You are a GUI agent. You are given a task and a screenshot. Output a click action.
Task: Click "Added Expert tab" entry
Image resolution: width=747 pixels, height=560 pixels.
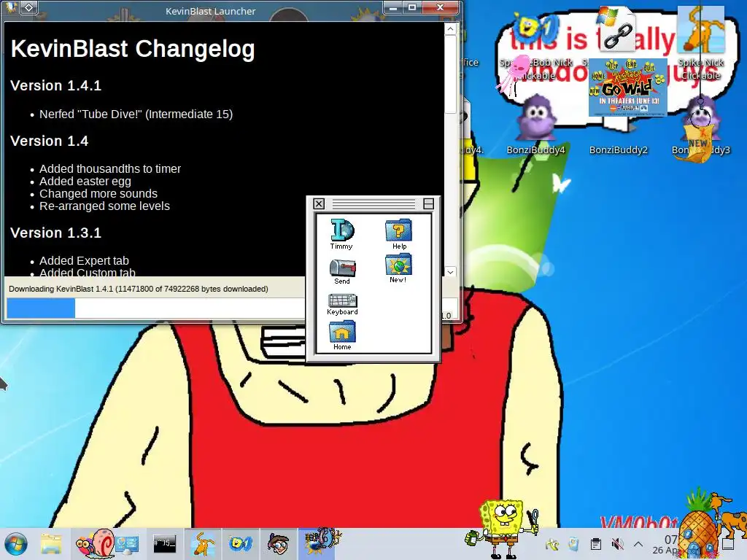point(84,261)
